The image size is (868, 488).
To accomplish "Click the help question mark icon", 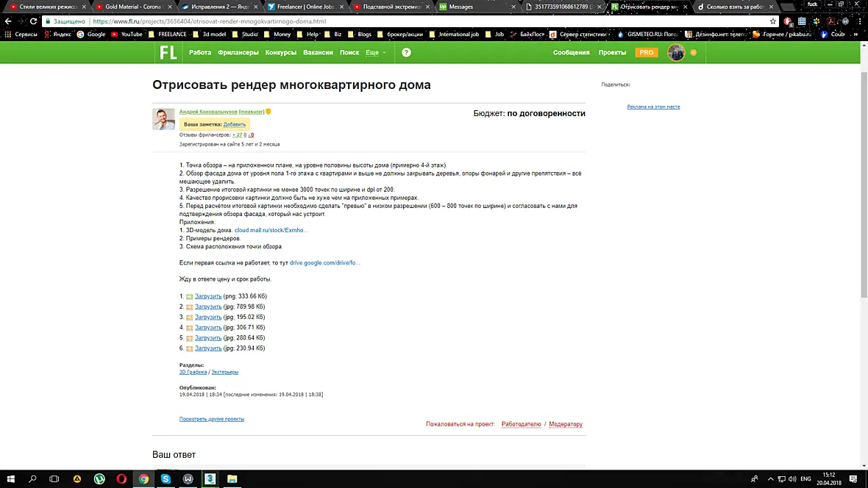I will pos(406,53).
